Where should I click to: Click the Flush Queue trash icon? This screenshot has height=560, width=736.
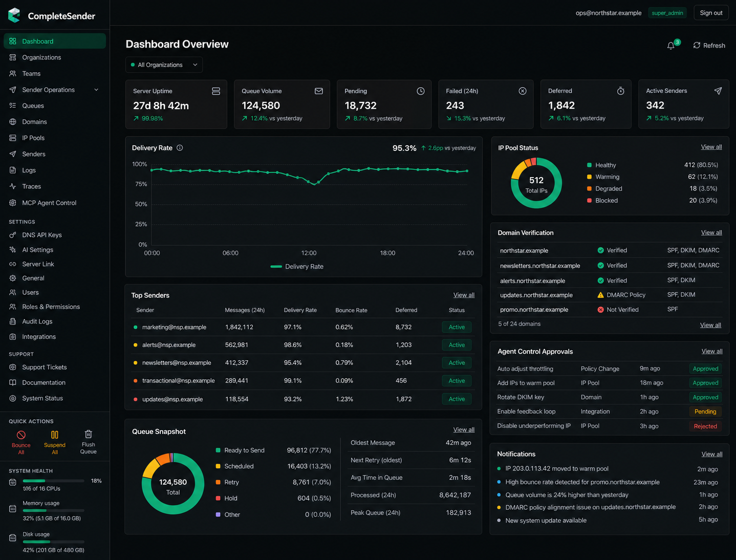(89, 434)
